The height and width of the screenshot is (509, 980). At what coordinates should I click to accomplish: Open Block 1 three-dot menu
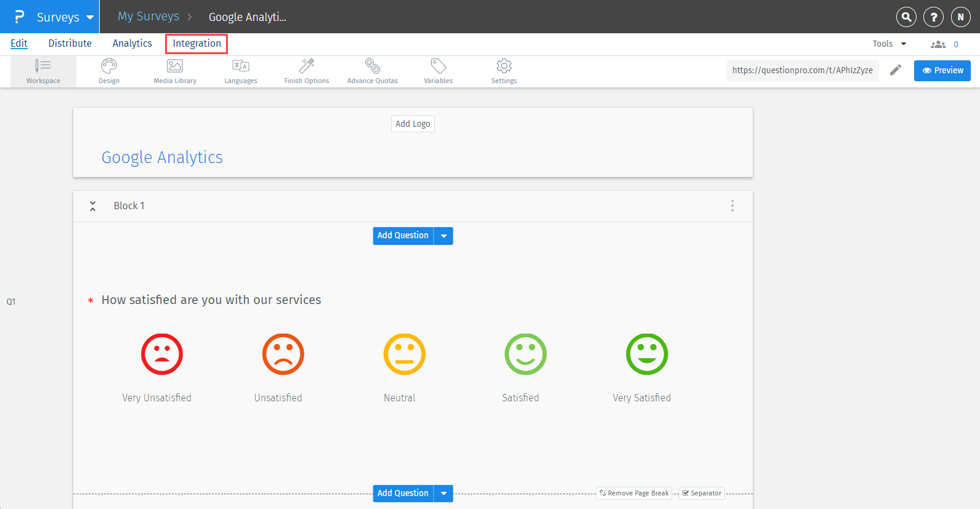point(732,206)
